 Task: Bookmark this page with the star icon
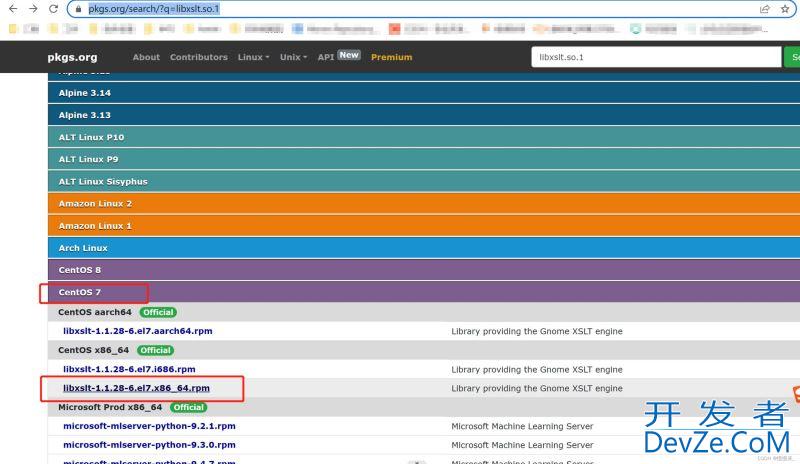tap(786, 8)
